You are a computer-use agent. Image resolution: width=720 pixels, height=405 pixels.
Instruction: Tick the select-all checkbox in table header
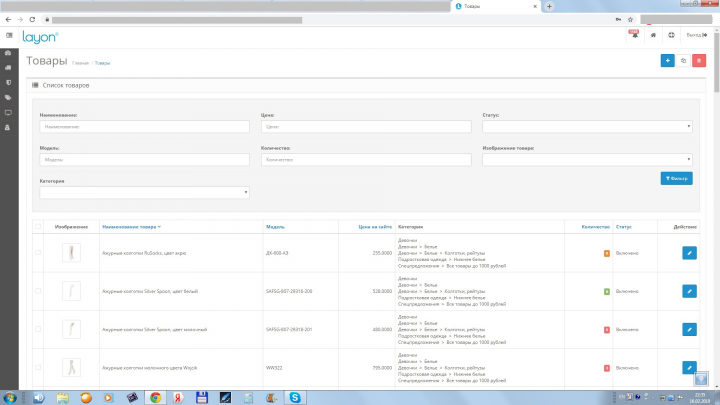(x=38, y=226)
